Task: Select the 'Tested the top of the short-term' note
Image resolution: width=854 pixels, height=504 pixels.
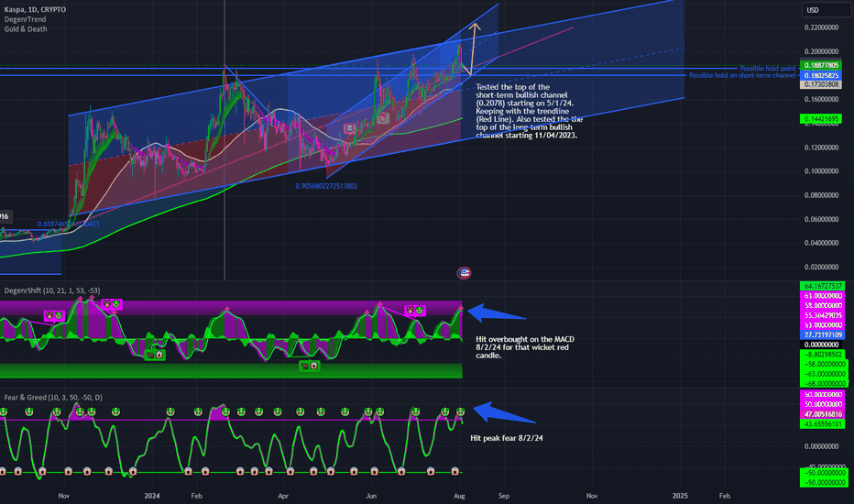Action: click(x=529, y=111)
